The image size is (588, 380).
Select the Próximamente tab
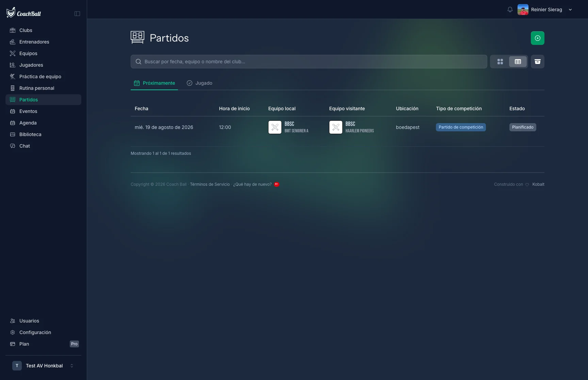click(x=154, y=83)
